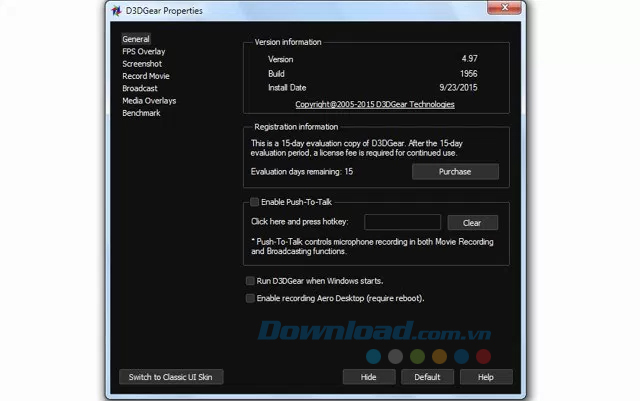The width and height of the screenshot is (640, 401).
Task: Open the D3DGear Technologies copyright link
Action: click(374, 104)
